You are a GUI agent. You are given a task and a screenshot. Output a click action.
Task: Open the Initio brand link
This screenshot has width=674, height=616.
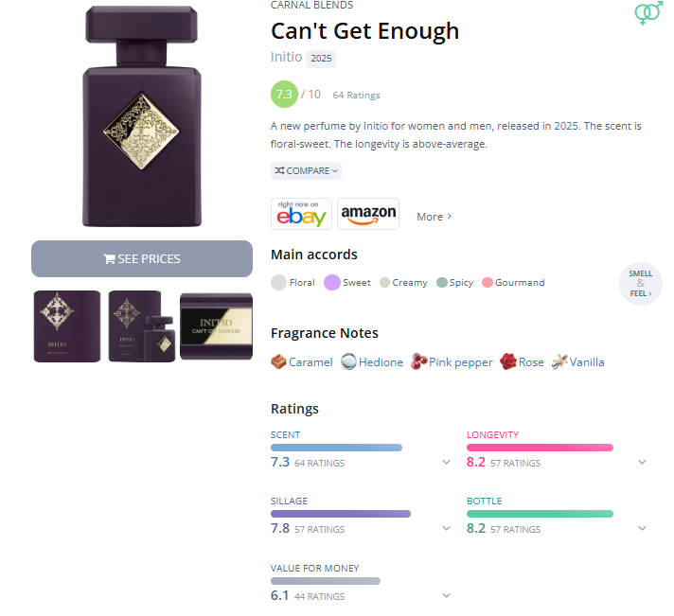(x=286, y=57)
